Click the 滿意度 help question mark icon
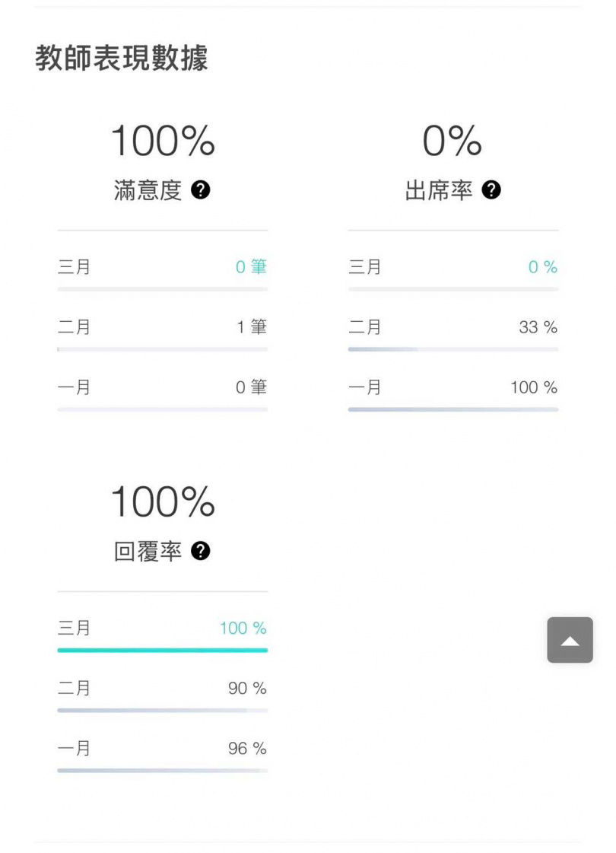The image size is (616, 853). pyautogui.click(x=200, y=190)
